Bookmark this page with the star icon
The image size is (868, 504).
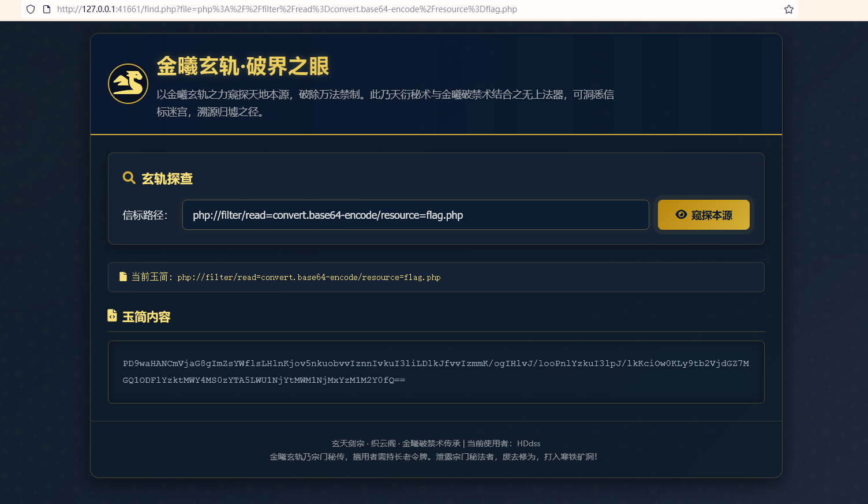click(789, 9)
